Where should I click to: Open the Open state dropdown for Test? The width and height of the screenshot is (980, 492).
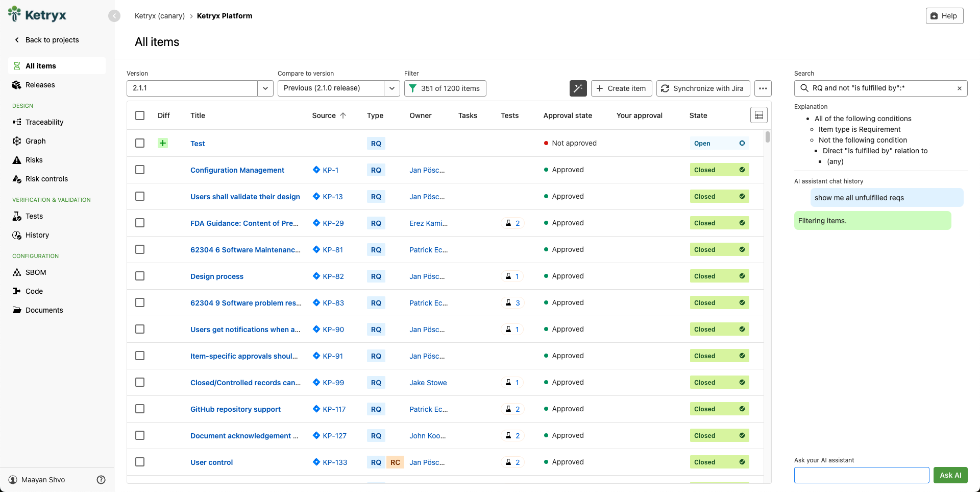click(x=719, y=144)
